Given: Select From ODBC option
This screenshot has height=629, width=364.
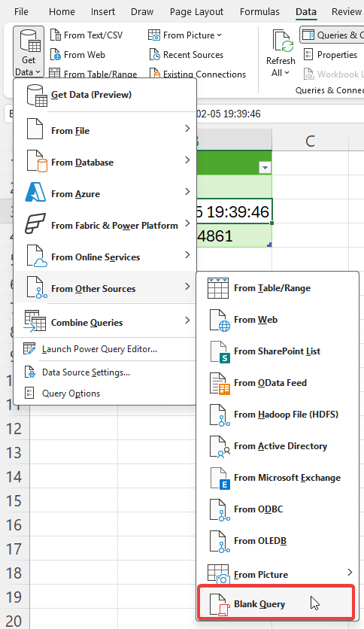Looking at the screenshot, I should [278, 509].
